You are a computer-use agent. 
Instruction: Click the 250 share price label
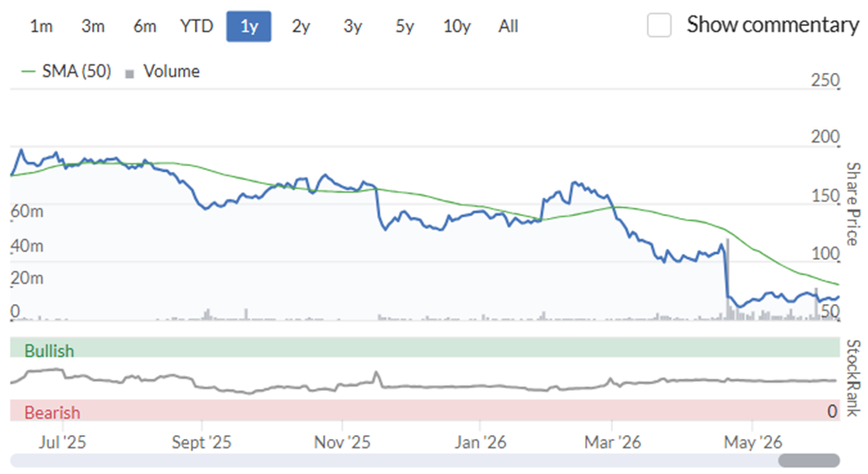click(826, 80)
